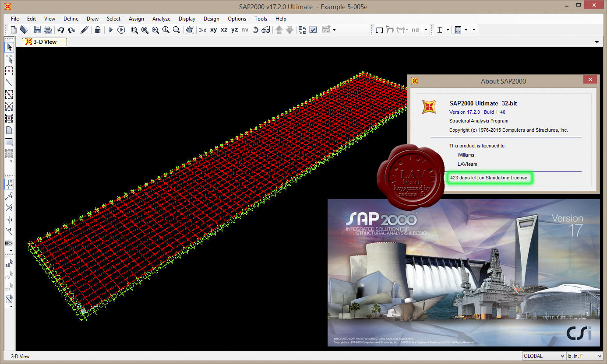Activate rubber band zoom tool

click(x=134, y=30)
